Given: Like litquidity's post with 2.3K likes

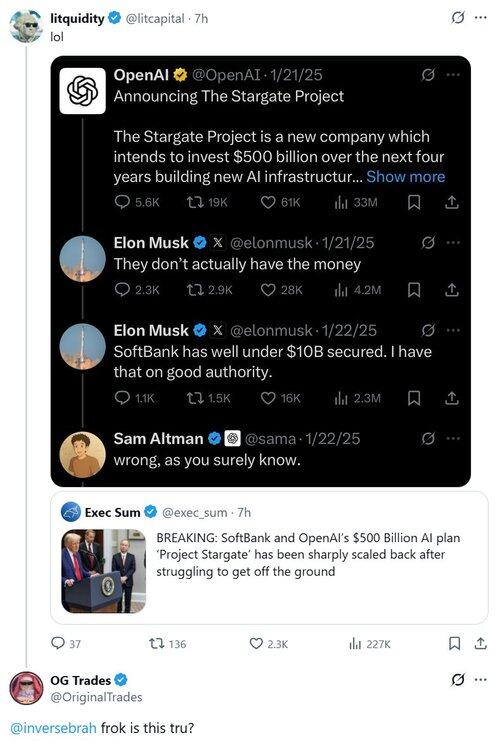Looking at the screenshot, I should (x=269, y=644).
